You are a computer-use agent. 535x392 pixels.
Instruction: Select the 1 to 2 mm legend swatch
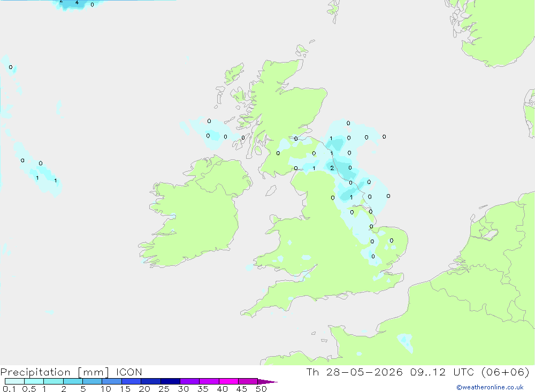click(53, 381)
